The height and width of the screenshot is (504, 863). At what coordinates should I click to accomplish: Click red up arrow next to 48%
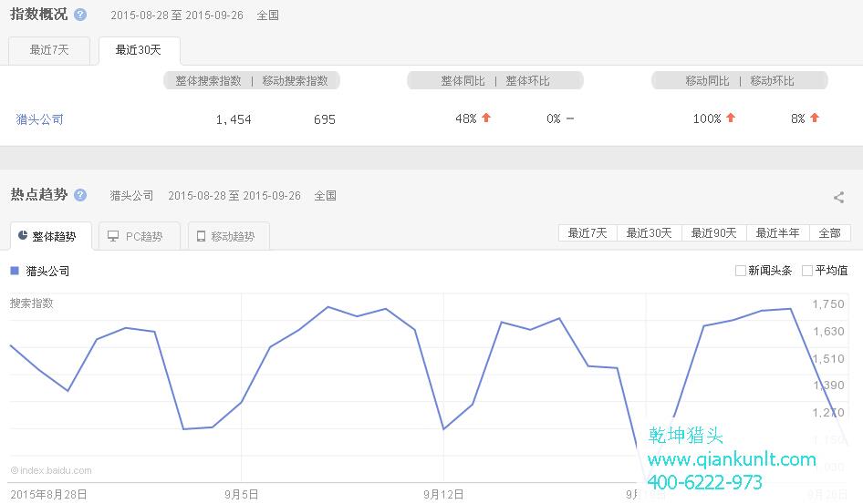(x=486, y=118)
